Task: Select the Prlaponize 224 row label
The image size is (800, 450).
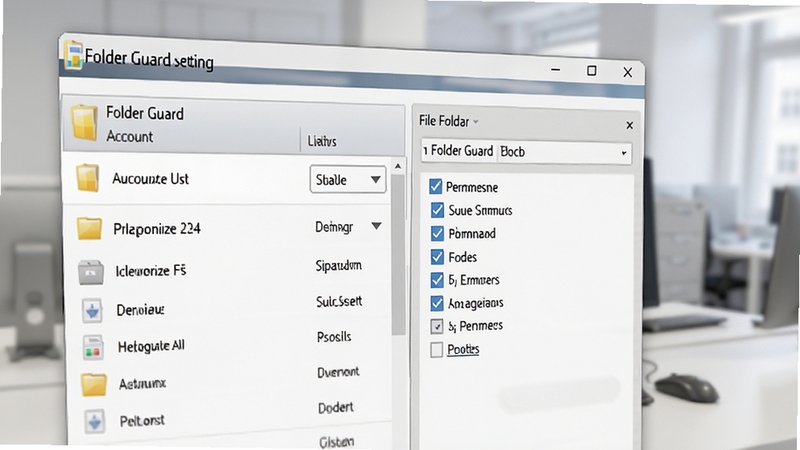Action: 157,229
